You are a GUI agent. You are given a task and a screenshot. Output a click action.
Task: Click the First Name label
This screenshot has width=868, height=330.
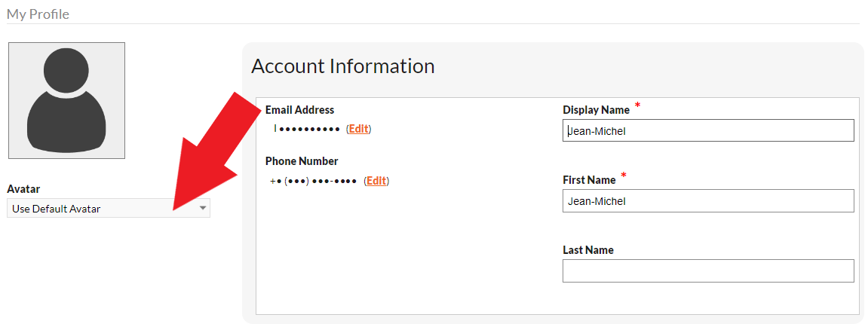[x=589, y=179]
